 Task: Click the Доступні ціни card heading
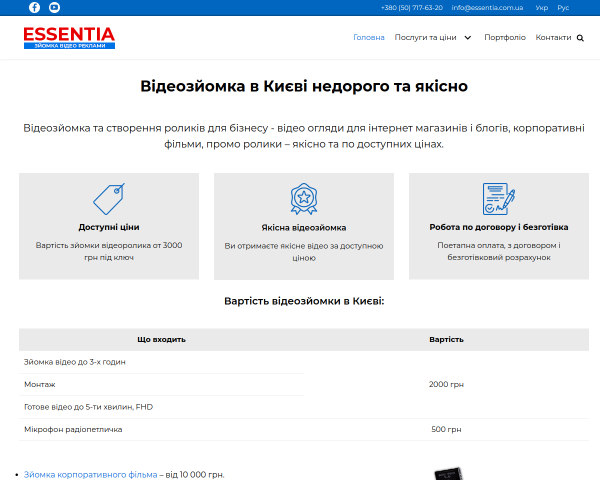(x=109, y=227)
